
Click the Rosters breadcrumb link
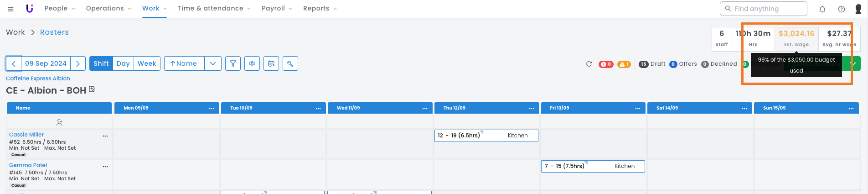tap(54, 32)
